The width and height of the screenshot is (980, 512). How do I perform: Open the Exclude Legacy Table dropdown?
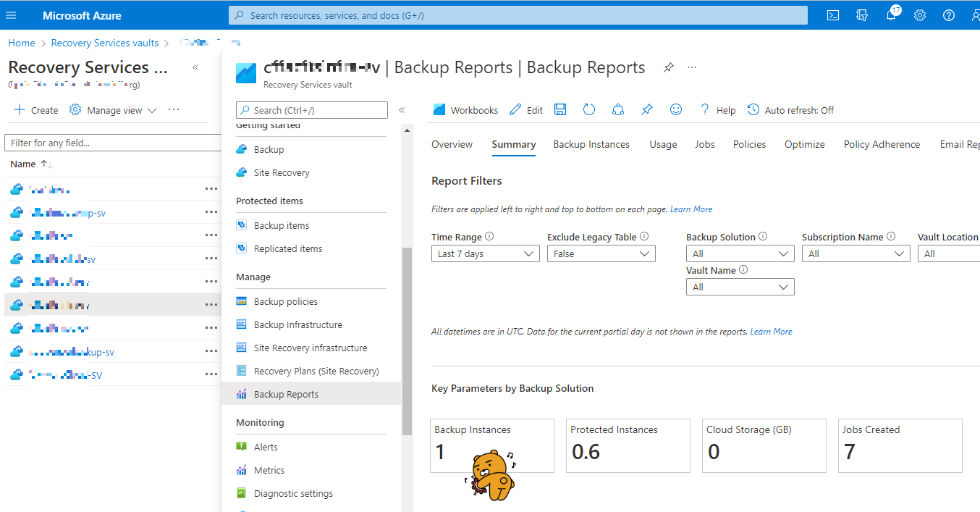click(601, 253)
